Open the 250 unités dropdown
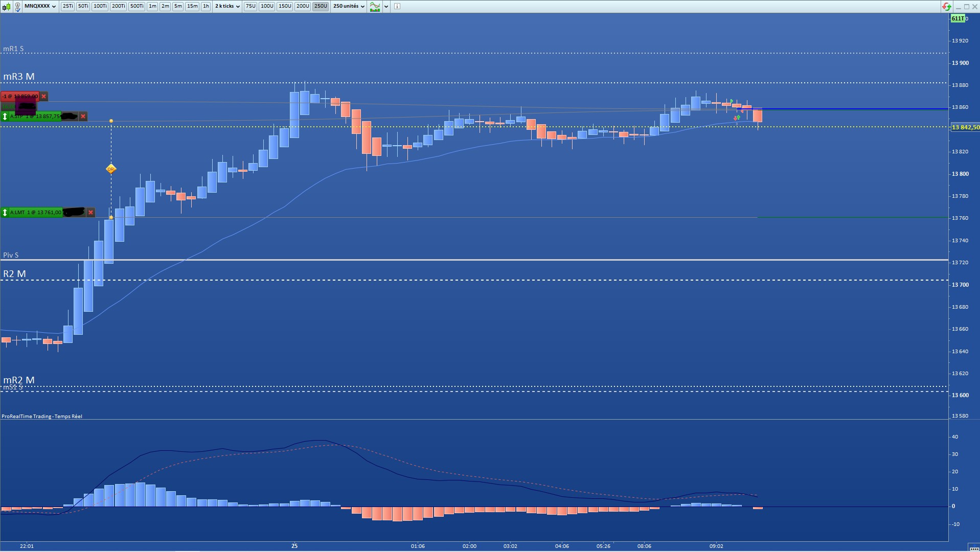Viewport: 980px width, 552px height. (x=349, y=6)
